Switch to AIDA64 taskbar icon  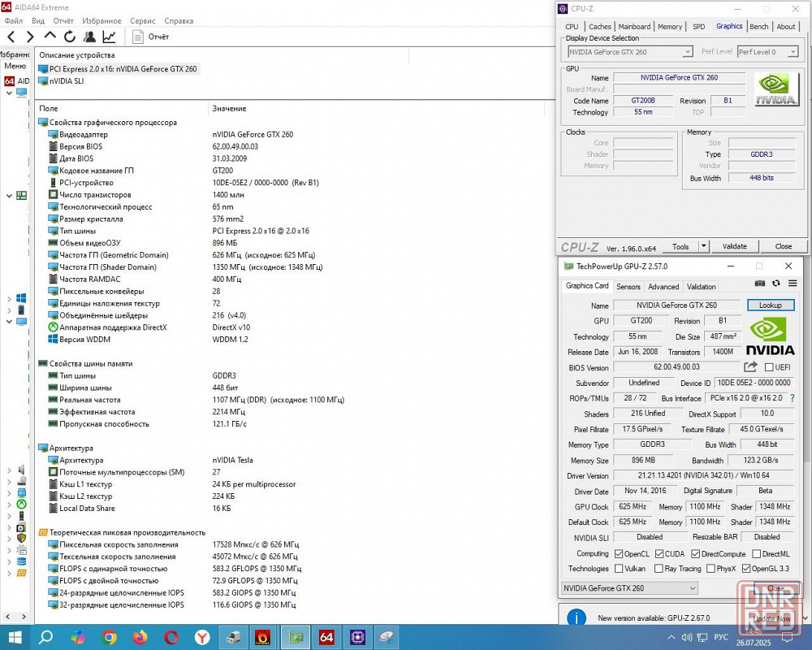(326, 637)
